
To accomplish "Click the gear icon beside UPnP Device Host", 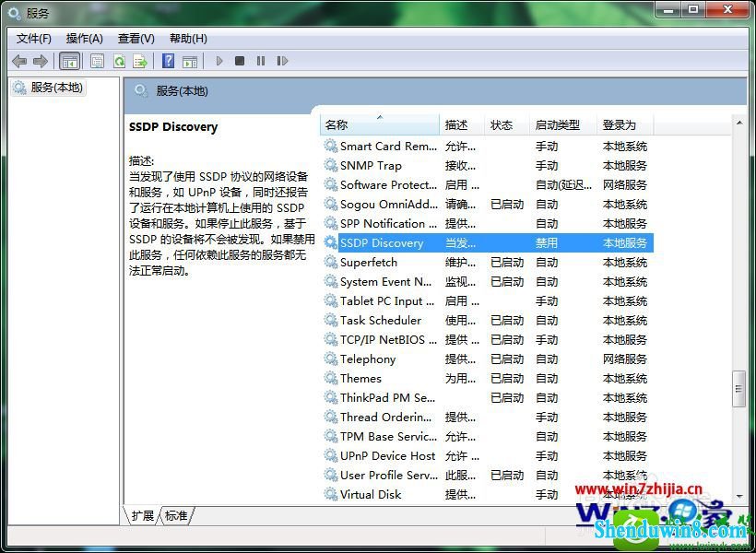I will click(331, 455).
